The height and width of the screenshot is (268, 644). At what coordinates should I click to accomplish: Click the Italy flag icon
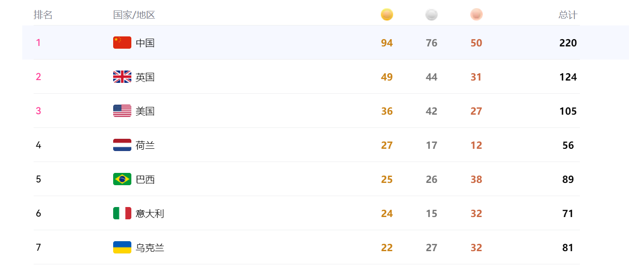coord(122,213)
